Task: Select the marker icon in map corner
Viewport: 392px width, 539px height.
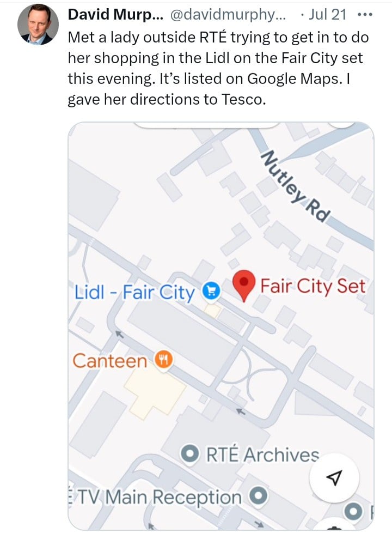Action: 353,511
